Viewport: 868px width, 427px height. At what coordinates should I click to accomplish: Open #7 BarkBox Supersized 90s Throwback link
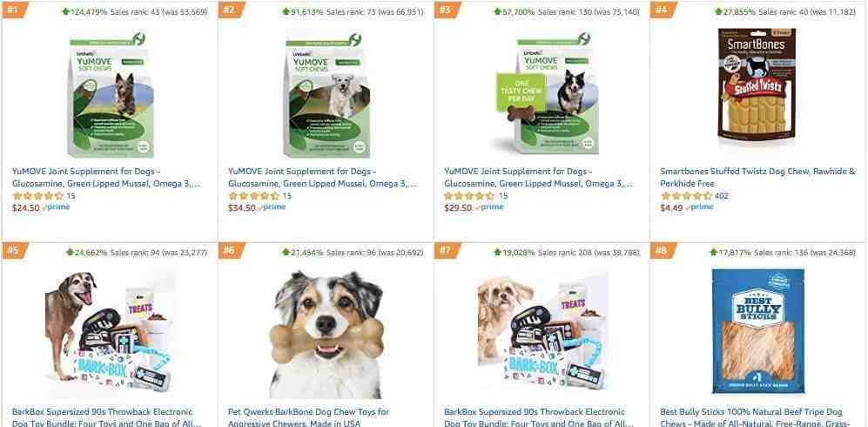tap(538, 417)
